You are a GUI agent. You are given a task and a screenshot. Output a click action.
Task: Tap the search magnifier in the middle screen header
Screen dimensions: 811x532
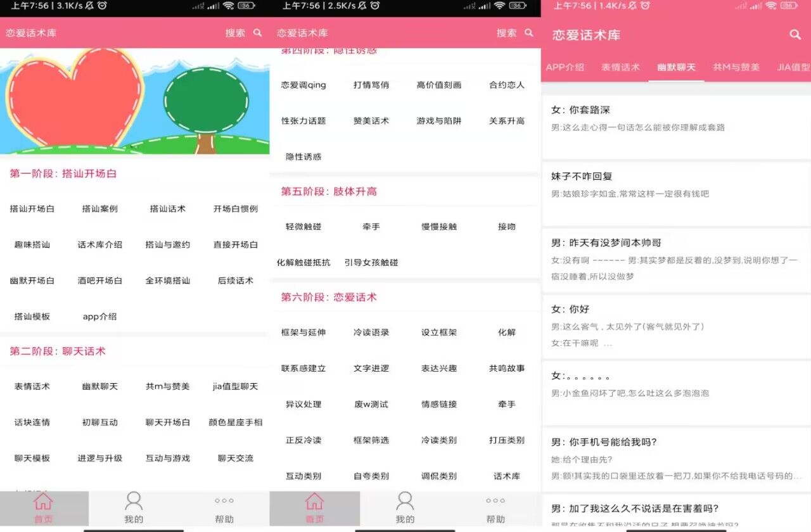529,32
